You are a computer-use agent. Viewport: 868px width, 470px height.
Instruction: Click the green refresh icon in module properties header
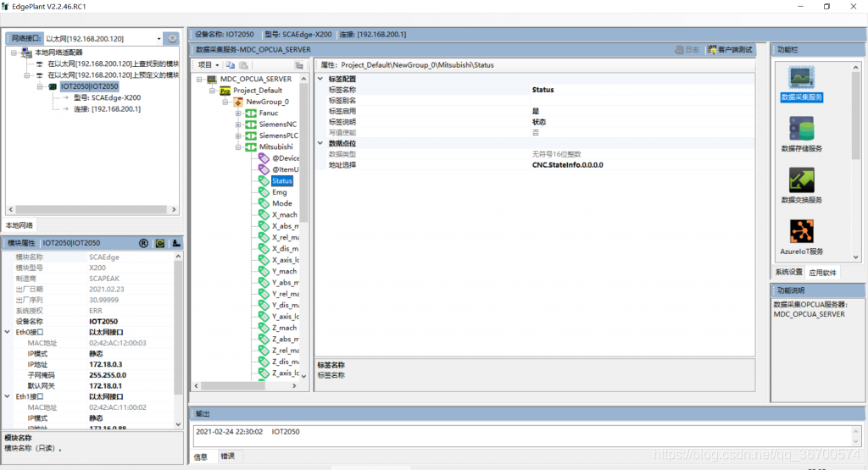pyautogui.click(x=160, y=243)
